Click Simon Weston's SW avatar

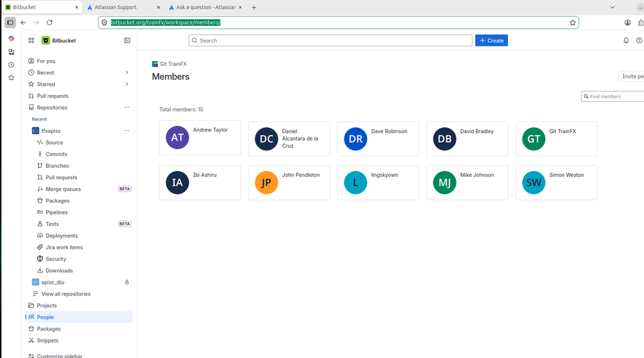tap(534, 183)
